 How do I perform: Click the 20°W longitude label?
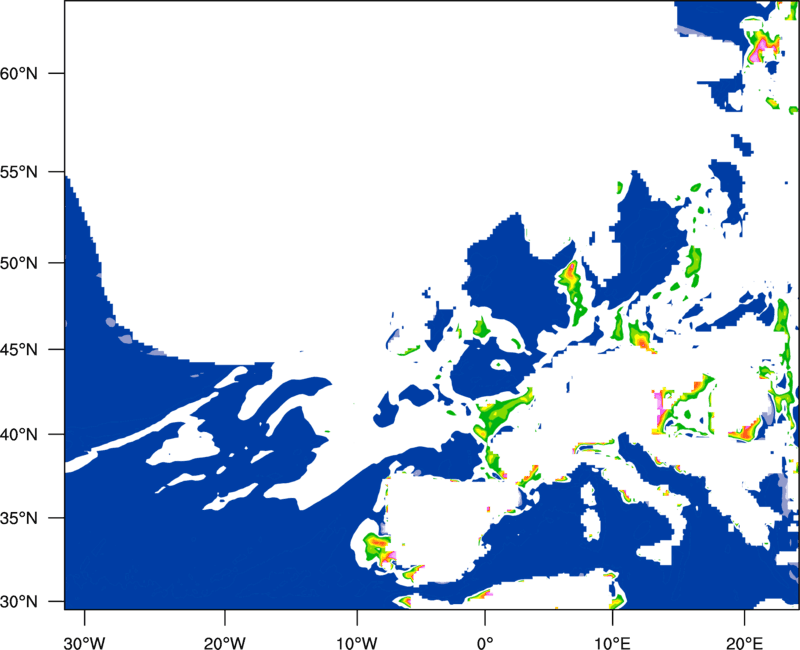click(225, 643)
